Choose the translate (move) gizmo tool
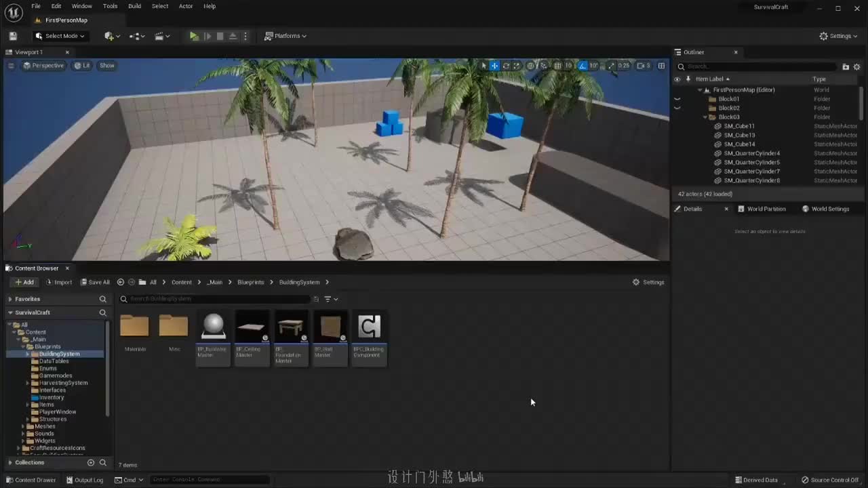Image resolution: width=868 pixels, height=488 pixels. click(x=494, y=66)
